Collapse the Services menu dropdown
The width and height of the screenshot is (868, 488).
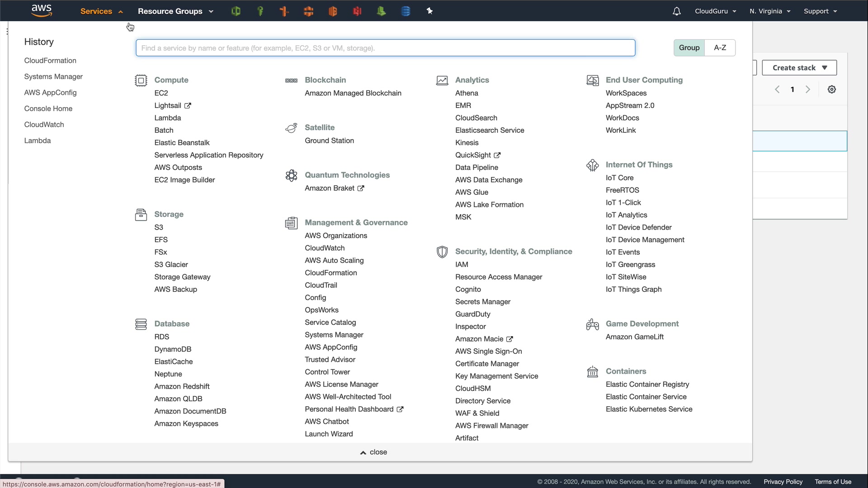[101, 11]
